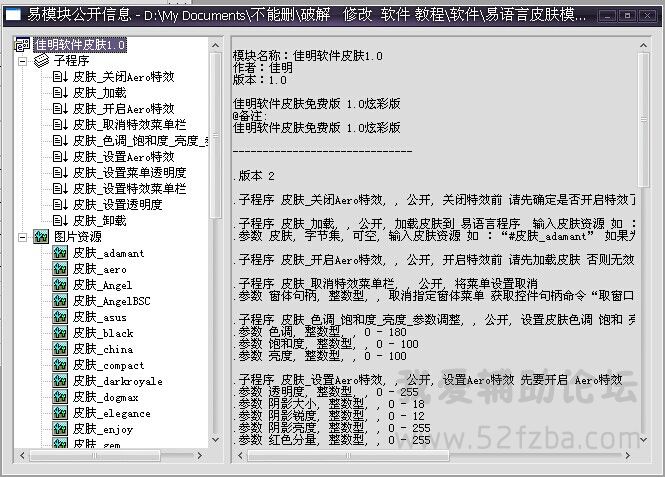Click tree panel scroll down arrow
The height and width of the screenshot is (477, 665).
[x=215, y=440]
